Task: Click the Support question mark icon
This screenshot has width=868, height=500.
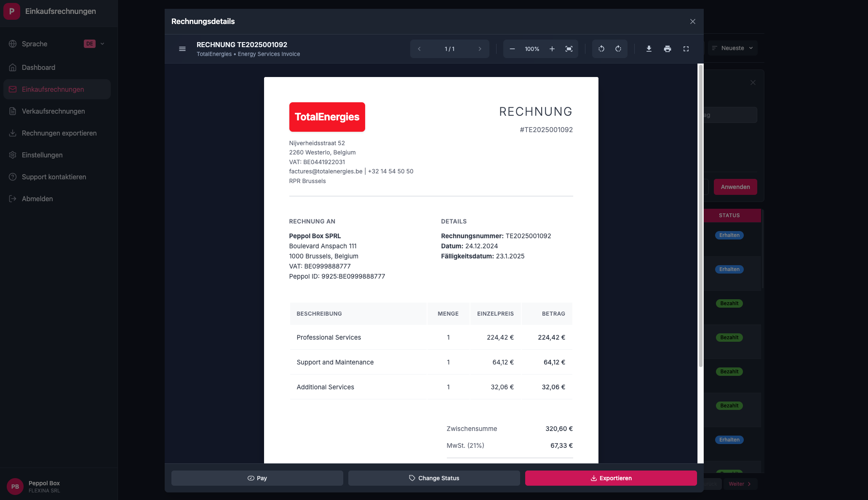Action: coord(13,177)
